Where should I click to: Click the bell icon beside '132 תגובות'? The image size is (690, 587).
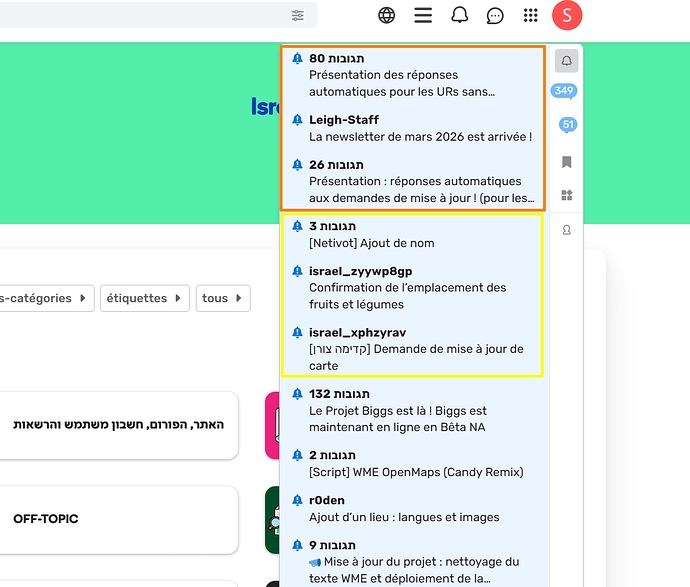297,394
